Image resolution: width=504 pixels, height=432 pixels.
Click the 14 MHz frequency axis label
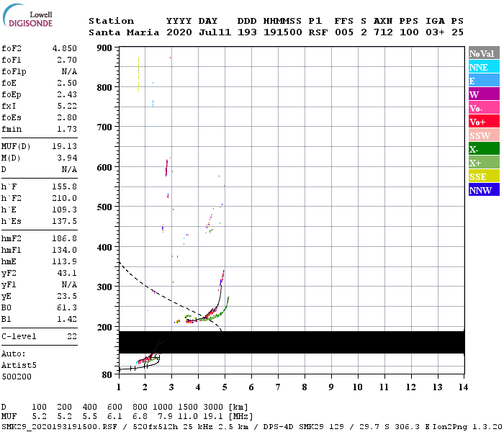[x=463, y=387]
